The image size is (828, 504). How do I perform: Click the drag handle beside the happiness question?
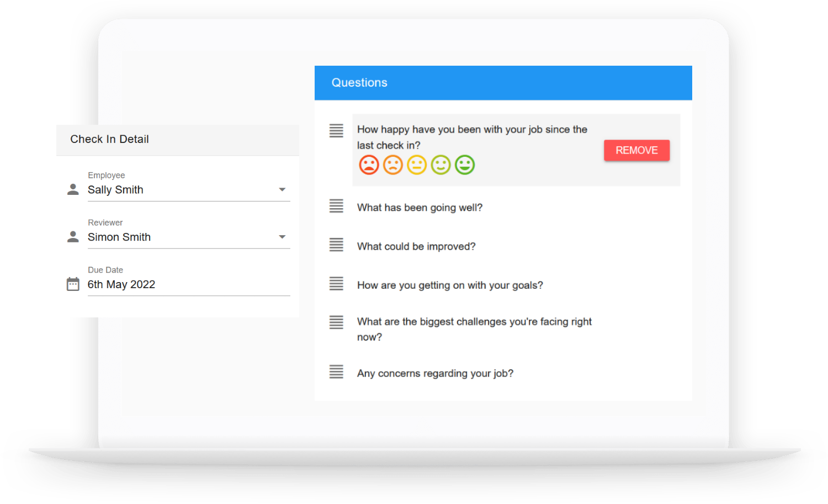[x=336, y=131]
